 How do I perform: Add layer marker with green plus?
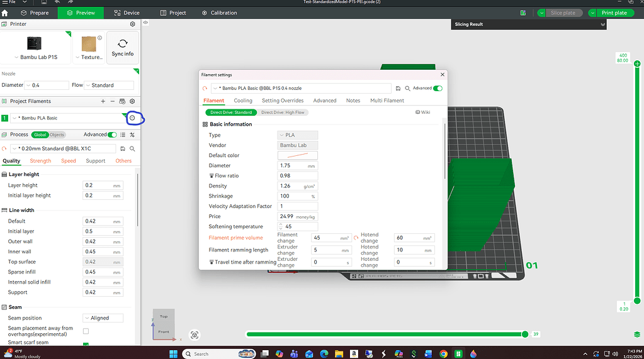tap(637, 64)
